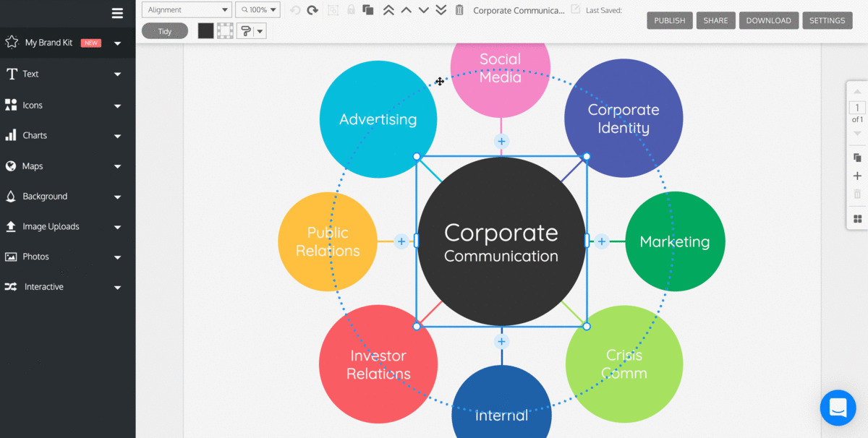
Task: Toggle the transparent border style swatch
Action: point(225,30)
